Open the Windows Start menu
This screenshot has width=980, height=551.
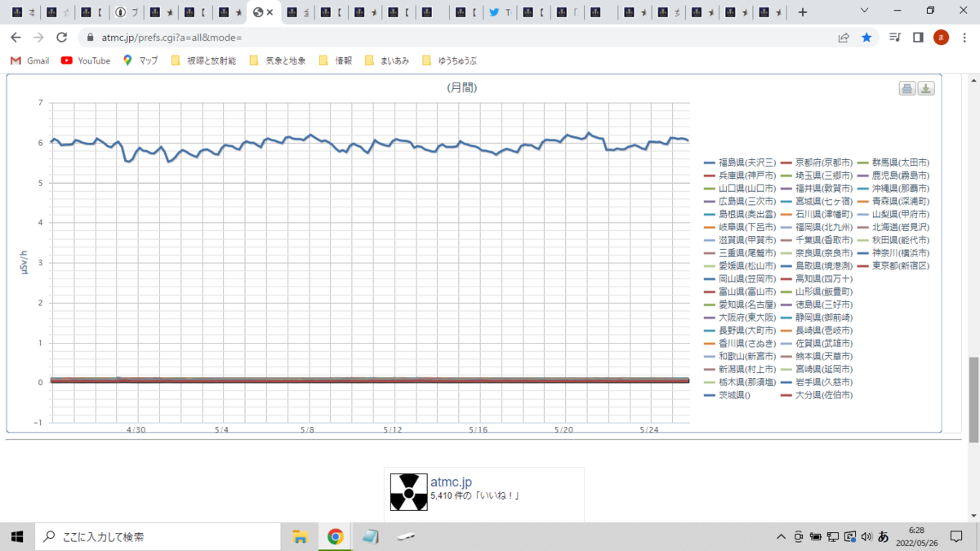[x=16, y=536]
